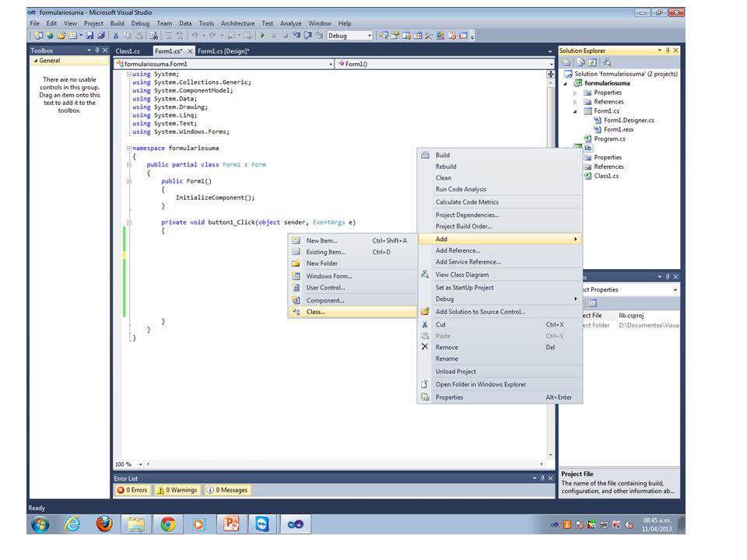Open TeamViewer from the taskbar
Viewport: 747px width, 560px height.
click(262, 524)
